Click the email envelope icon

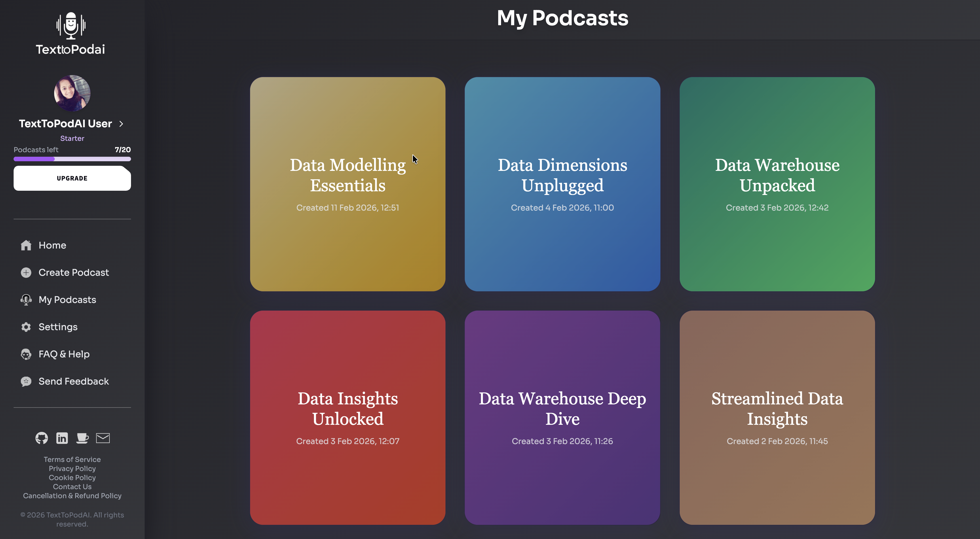[103, 438]
